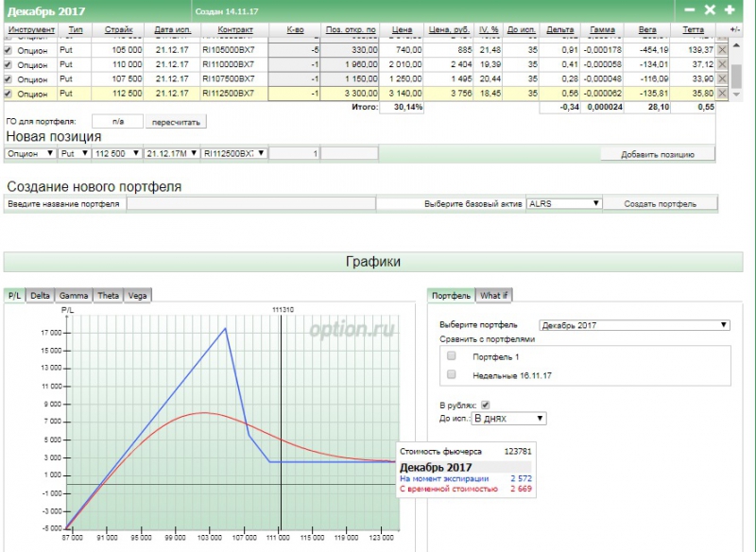
Task: Open the Выберите портфель dropdown
Action: click(634, 325)
